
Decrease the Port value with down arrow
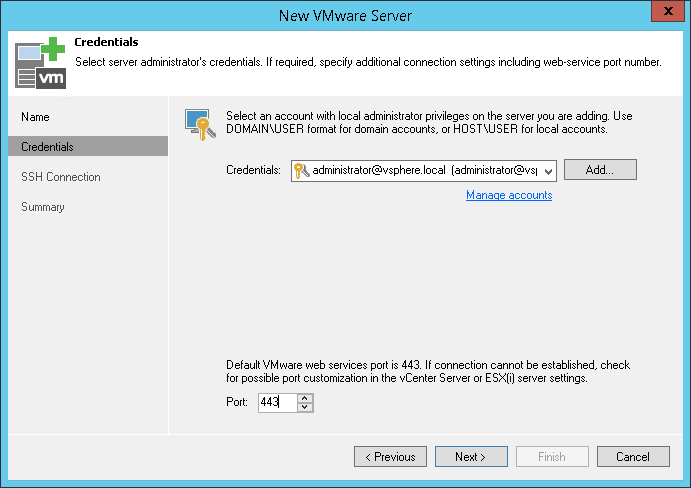(x=305, y=407)
